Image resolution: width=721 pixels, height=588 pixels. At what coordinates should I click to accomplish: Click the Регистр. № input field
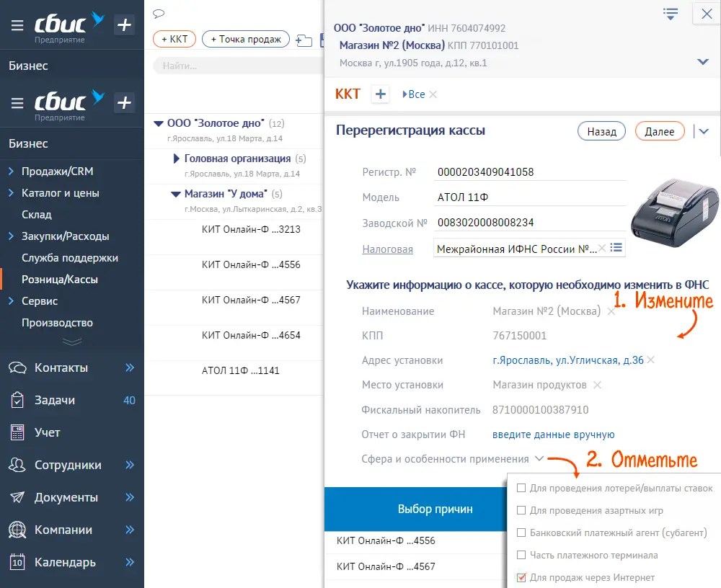pos(530,172)
